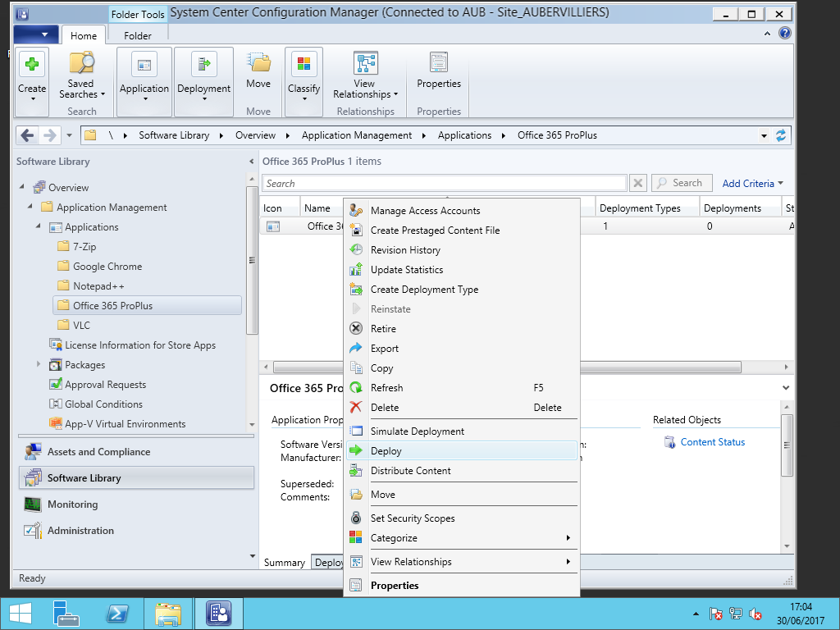
Task: Choose Export from the context menu
Action: 462,349
